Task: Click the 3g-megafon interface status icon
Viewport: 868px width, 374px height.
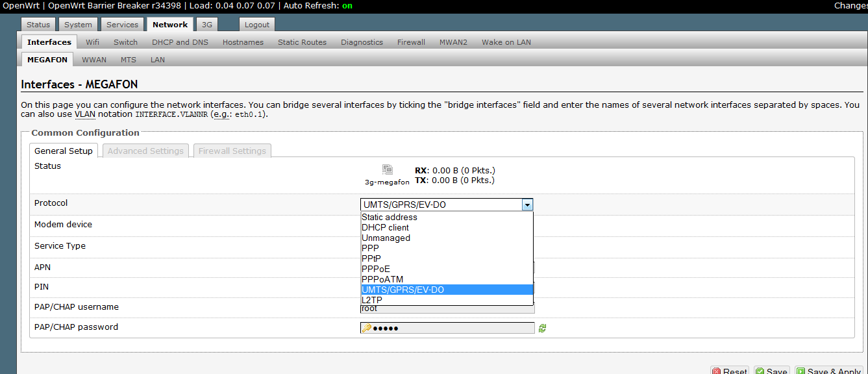Action: click(x=387, y=169)
